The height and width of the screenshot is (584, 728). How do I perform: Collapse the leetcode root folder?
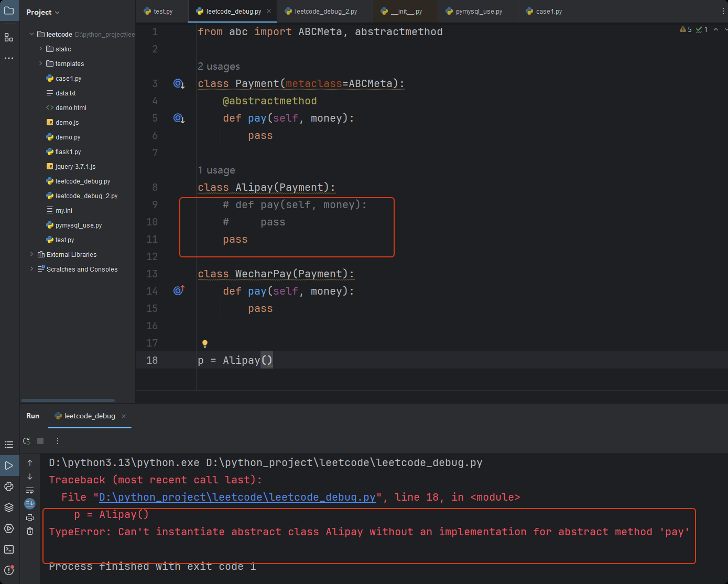pos(32,34)
